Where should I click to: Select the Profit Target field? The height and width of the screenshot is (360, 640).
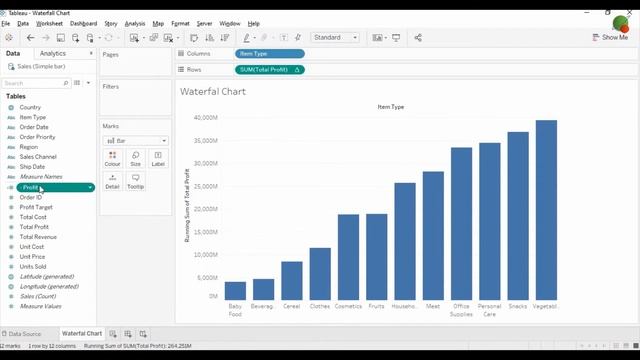tap(36, 207)
